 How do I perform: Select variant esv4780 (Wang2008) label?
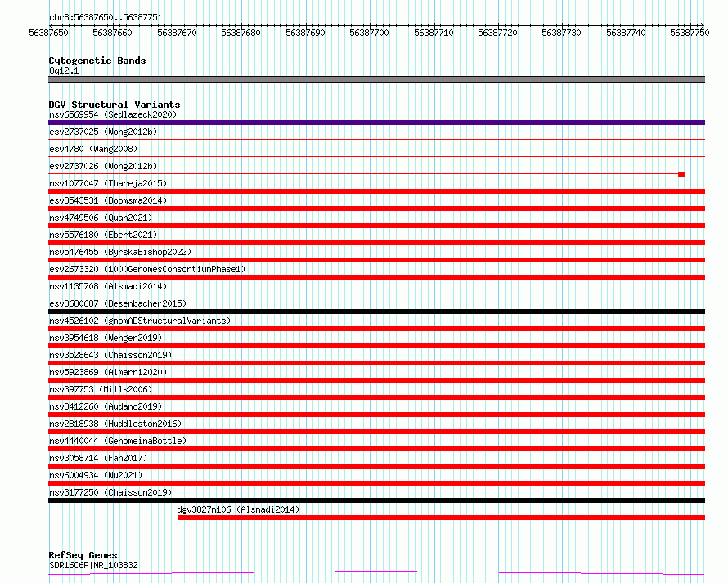tap(93, 149)
